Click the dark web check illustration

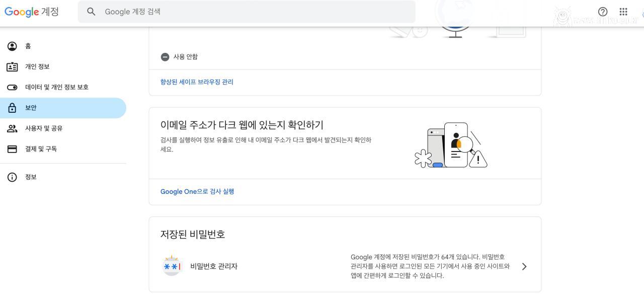pos(451,145)
